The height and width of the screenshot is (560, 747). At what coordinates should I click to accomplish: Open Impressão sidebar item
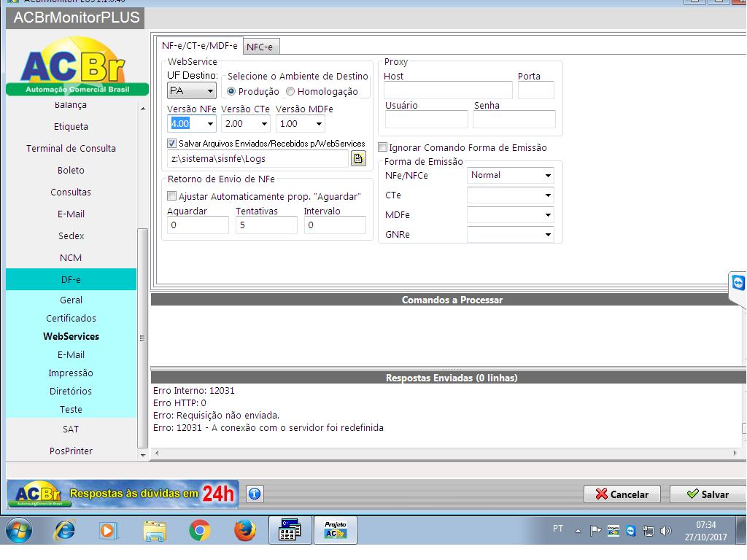71,373
